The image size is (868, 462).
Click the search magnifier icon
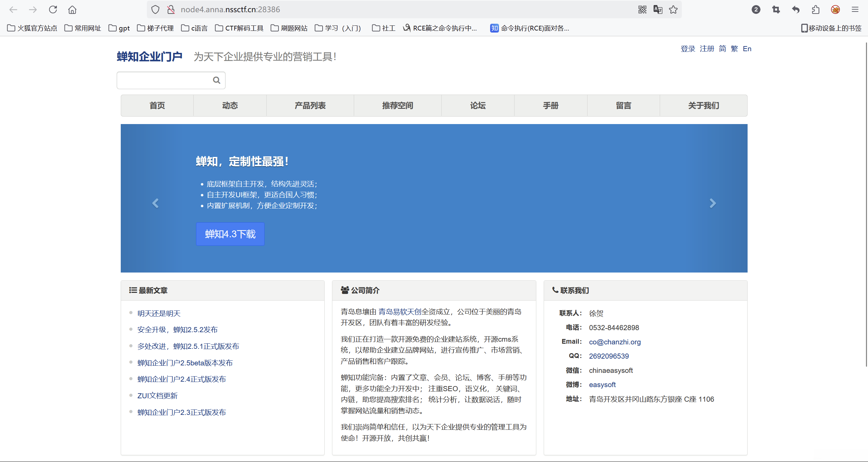pos(216,80)
